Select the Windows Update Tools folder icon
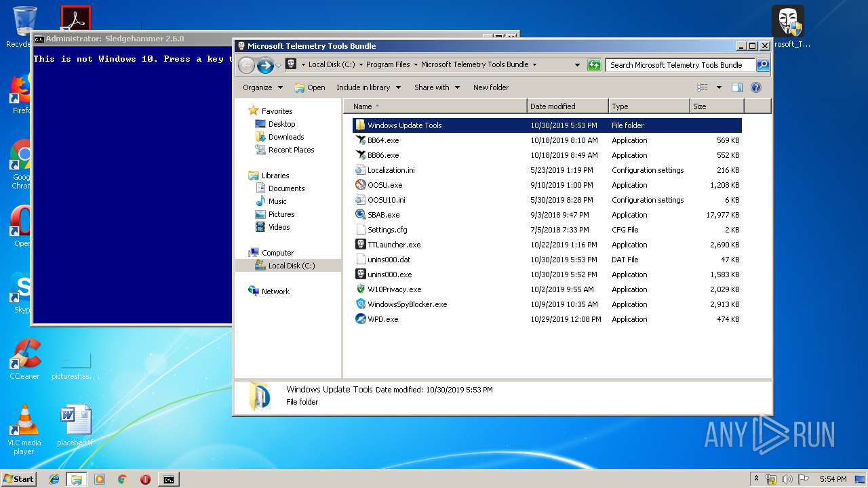The height and width of the screenshot is (488, 868). pyautogui.click(x=361, y=125)
